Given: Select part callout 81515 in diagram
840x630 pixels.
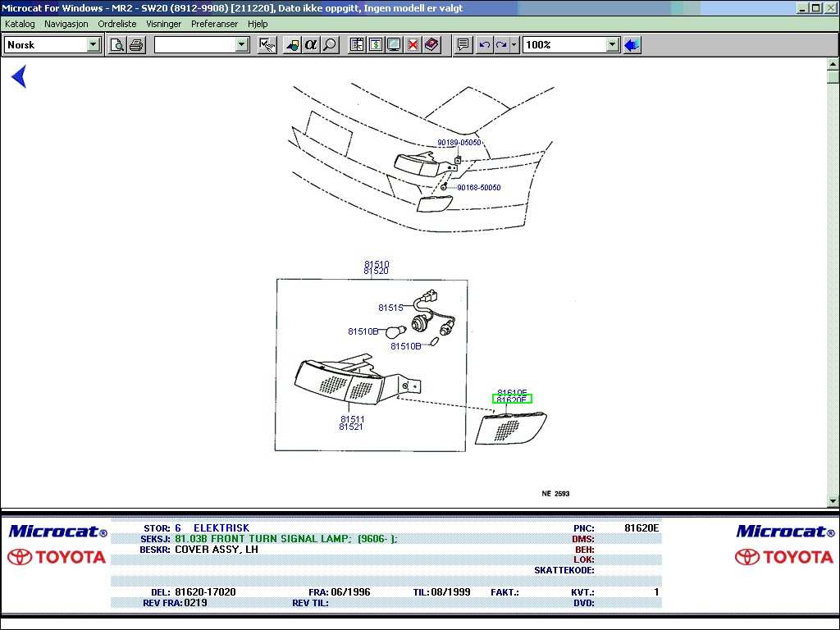Looking at the screenshot, I should (x=390, y=308).
